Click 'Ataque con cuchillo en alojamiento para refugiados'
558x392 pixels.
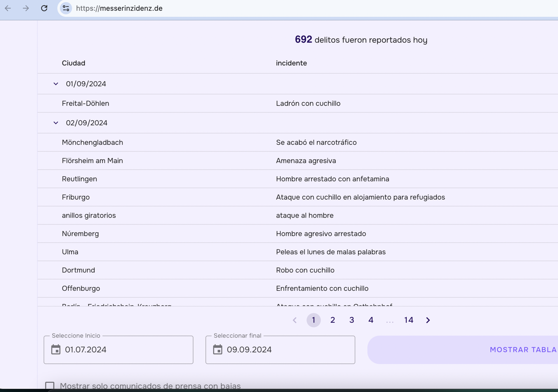coord(361,198)
